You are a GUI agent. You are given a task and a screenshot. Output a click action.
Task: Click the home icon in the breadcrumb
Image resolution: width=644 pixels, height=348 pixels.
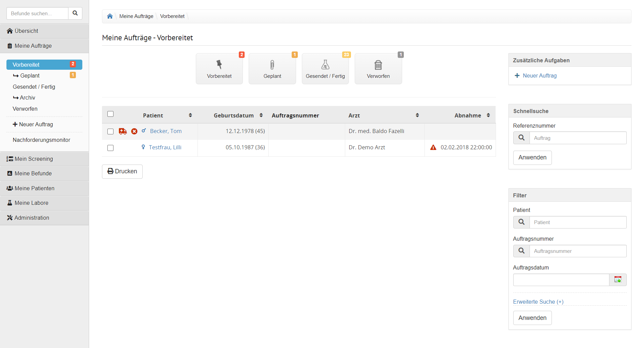[x=110, y=16]
